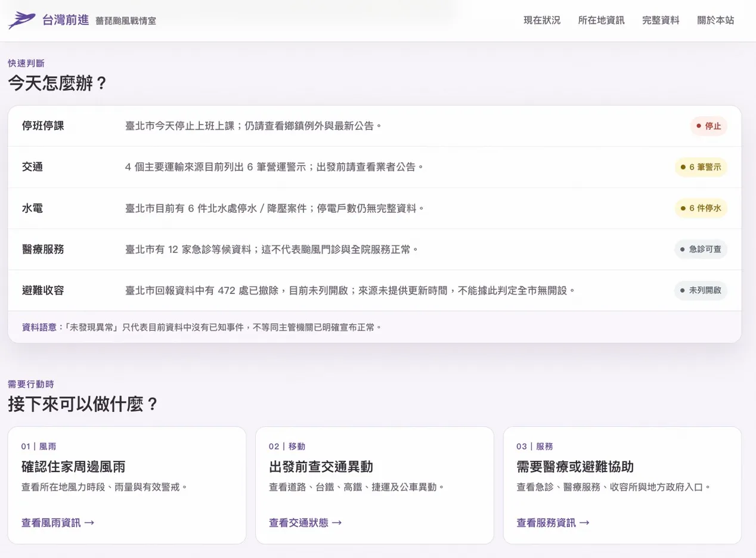Click the 接下來可以做什麼？ heading
Image resolution: width=756 pixels, height=558 pixels.
pos(84,404)
